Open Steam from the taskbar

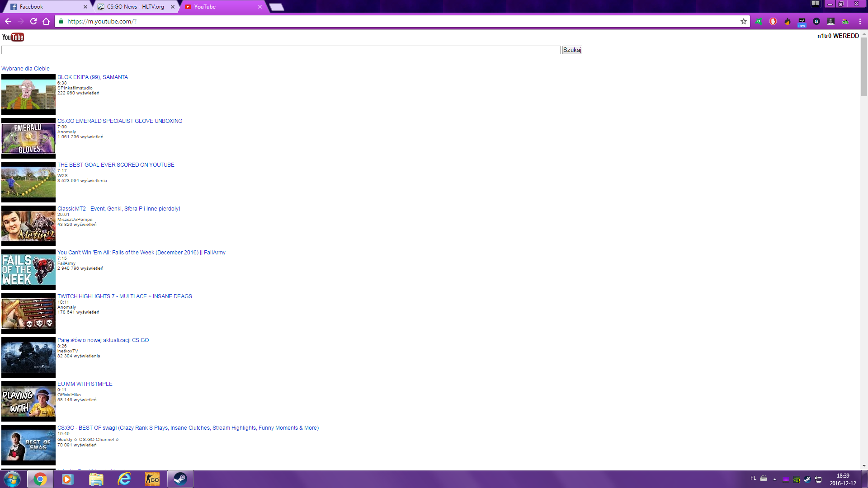pos(180,479)
